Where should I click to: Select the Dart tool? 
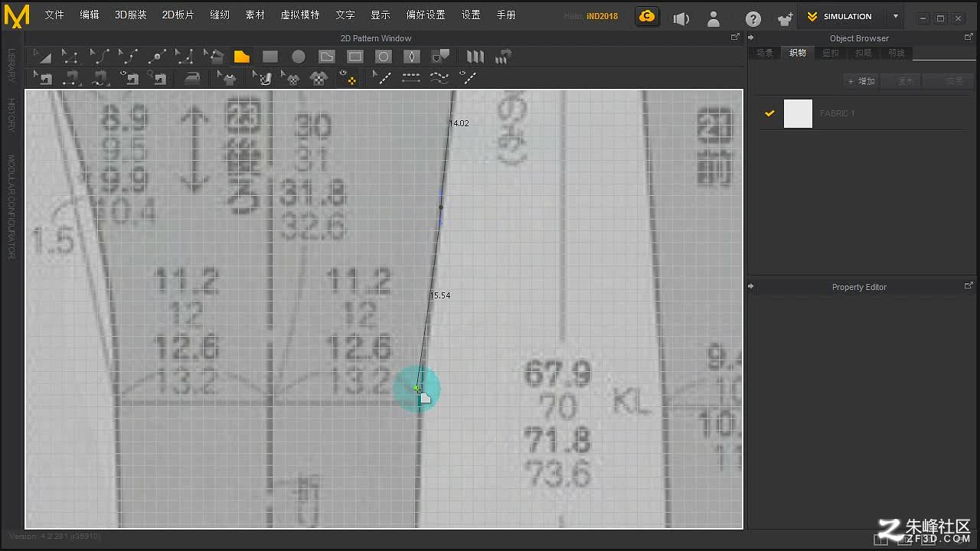[412, 57]
